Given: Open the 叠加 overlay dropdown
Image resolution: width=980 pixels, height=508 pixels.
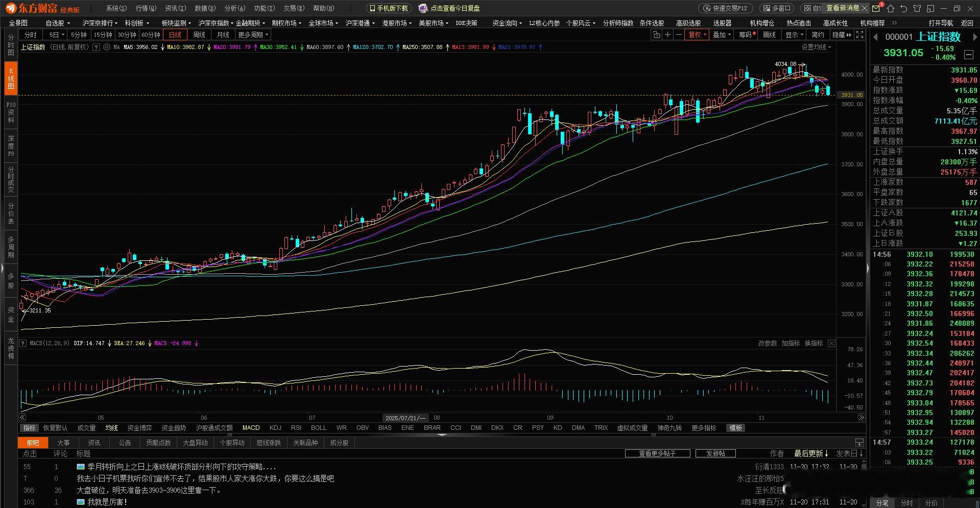Looking at the screenshot, I should (x=722, y=35).
